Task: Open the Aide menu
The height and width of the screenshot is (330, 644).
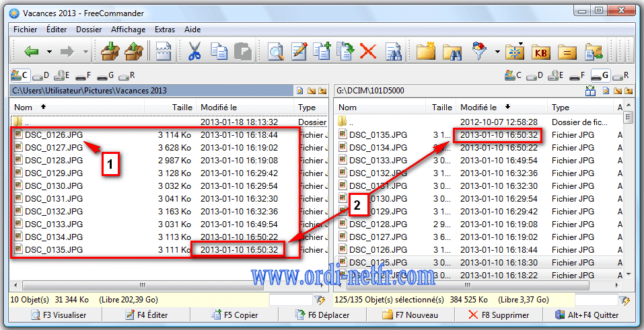Action: pyautogui.click(x=192, y=30)
